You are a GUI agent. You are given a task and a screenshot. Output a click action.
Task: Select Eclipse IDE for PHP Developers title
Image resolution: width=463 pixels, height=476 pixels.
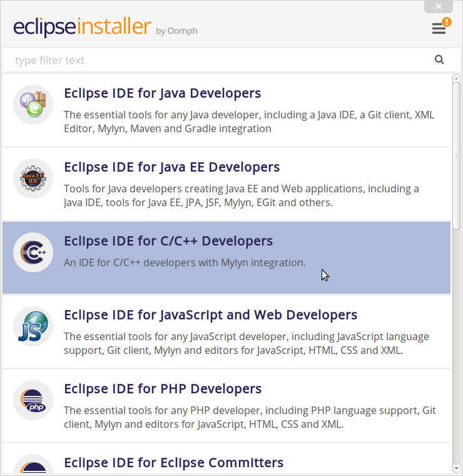tap(163, 389)
